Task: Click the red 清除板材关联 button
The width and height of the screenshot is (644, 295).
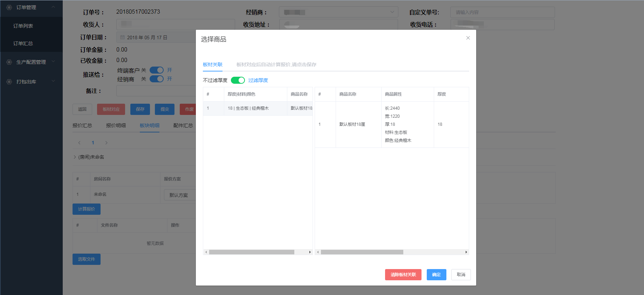Action: tap(403, 275)
